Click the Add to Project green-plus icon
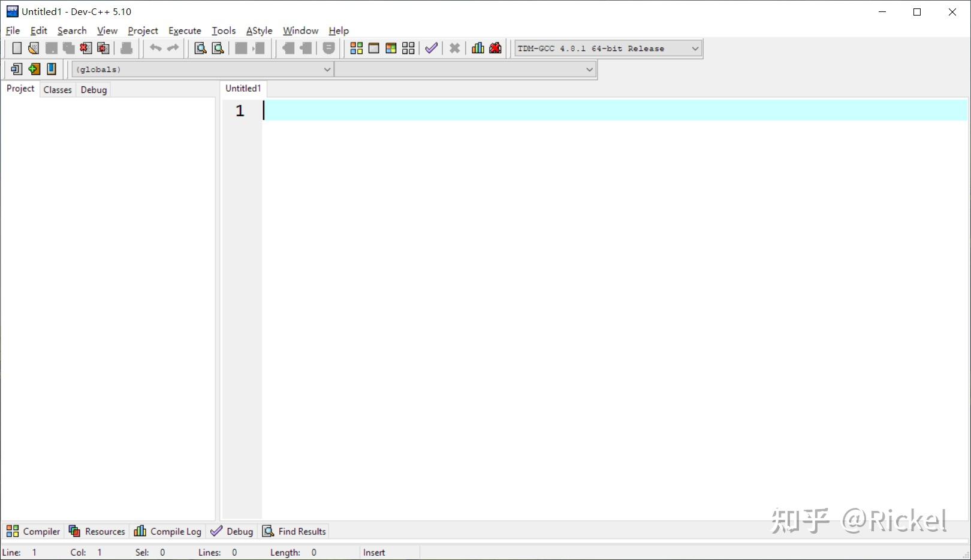 click(34, 69)
